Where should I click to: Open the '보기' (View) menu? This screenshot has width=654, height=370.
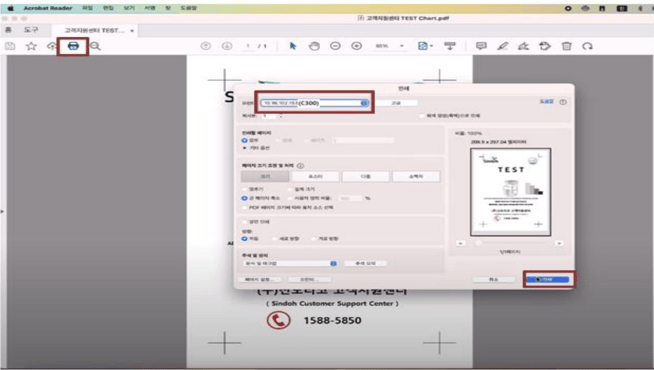point(129,8)
